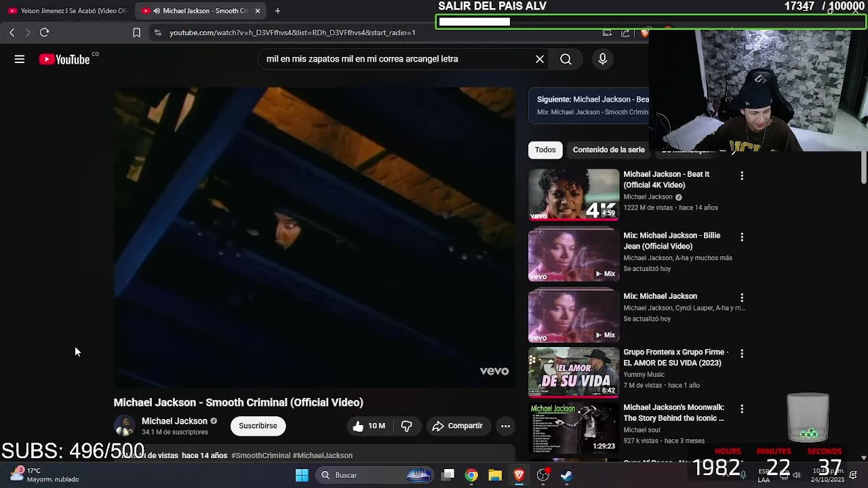Open Billie Jean mix thumbnail
868x488 pixels.
point(574,256)
